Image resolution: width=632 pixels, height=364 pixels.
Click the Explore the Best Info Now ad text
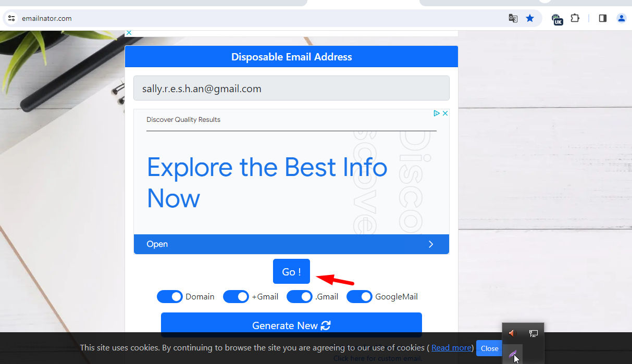(x=267, y=182)
